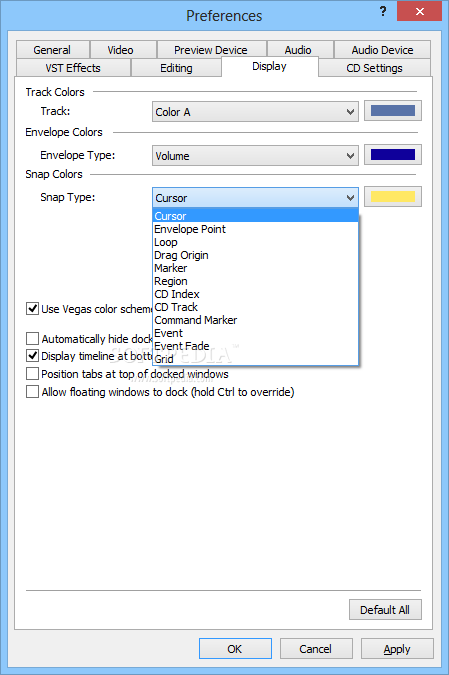Choose Command Marker option
This screenshot has height=675, width=449.
coord(255,320)
